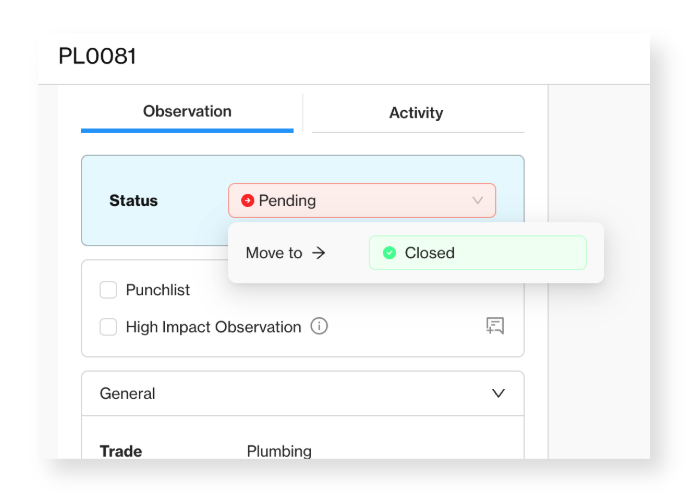Click the Punchlist label text
The image size is (693, 502).
158,290
